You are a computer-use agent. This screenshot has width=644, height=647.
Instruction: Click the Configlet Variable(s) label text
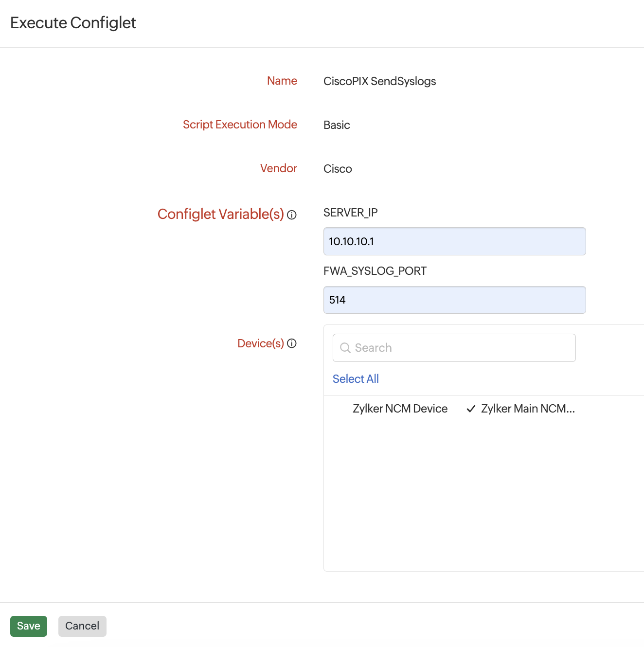(x=220, y=214)
